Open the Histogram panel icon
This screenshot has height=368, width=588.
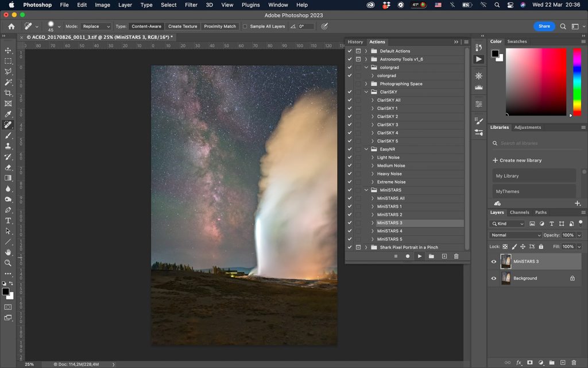tap(479, 87)
